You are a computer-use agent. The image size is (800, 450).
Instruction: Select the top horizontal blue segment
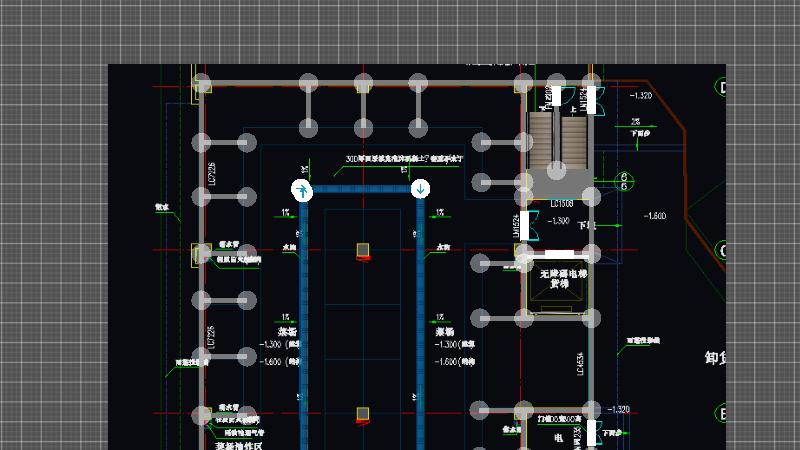click(362, 189)
